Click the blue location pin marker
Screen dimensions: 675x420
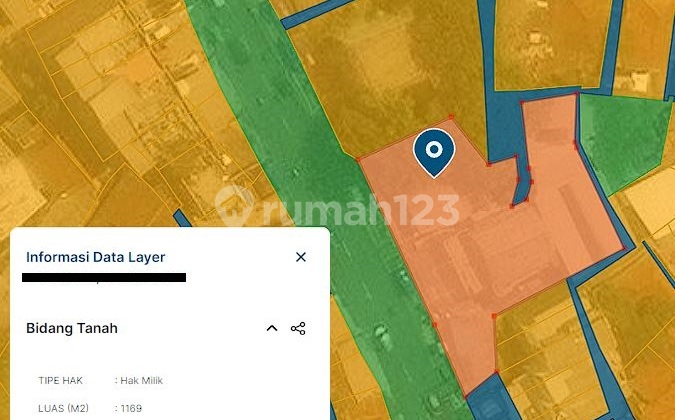(433, 152)
